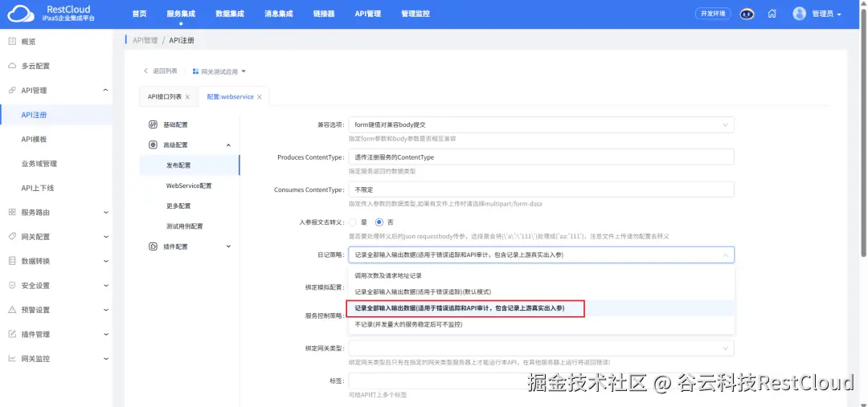Open the robot assistant icon
This screenshot has width=868, height=407.
747,14
